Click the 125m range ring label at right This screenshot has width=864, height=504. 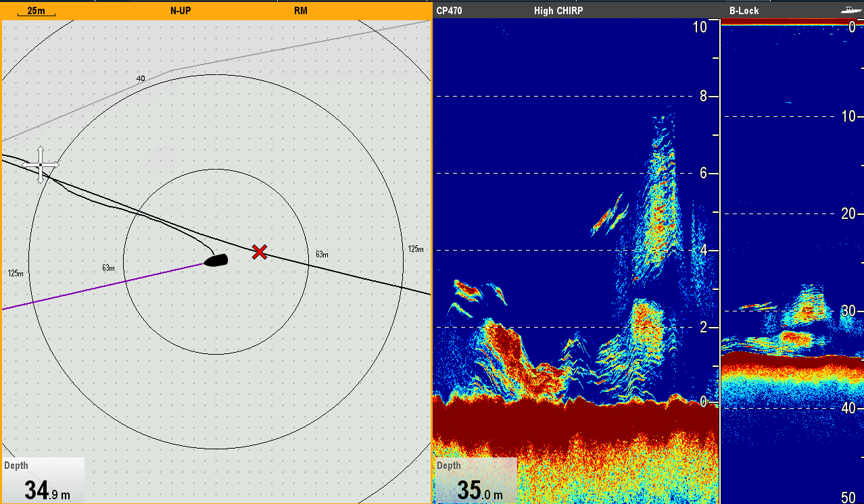coord(416,249)
